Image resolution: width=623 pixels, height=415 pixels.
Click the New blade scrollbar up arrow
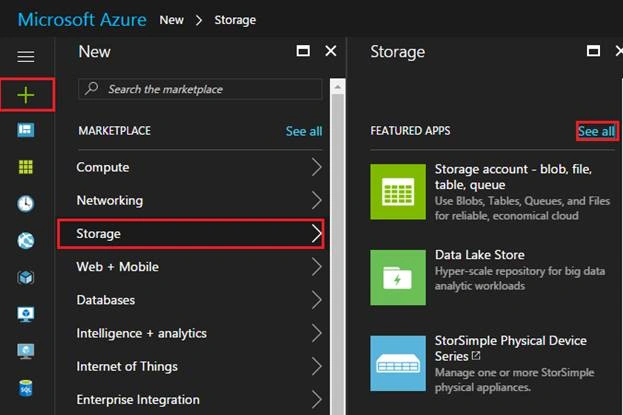click(337, 86)
